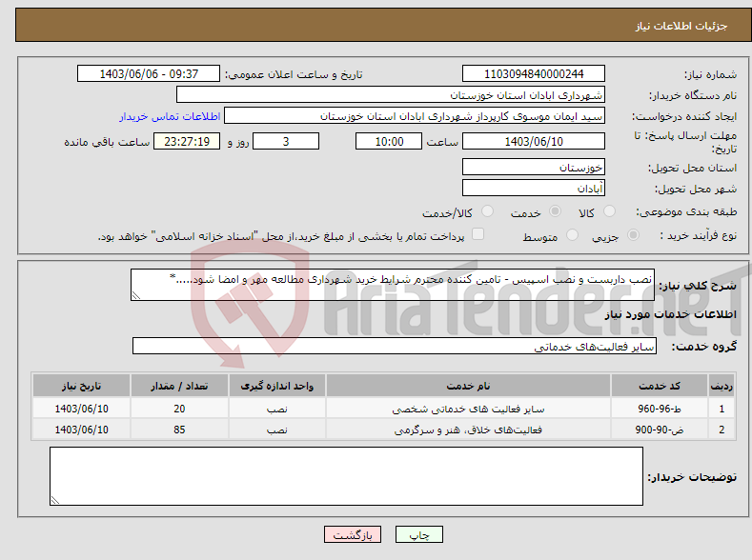Screen dimensions: 752x560
Task: Click the نصب unit cell in row 1
Action: click(x=277, y=409)
